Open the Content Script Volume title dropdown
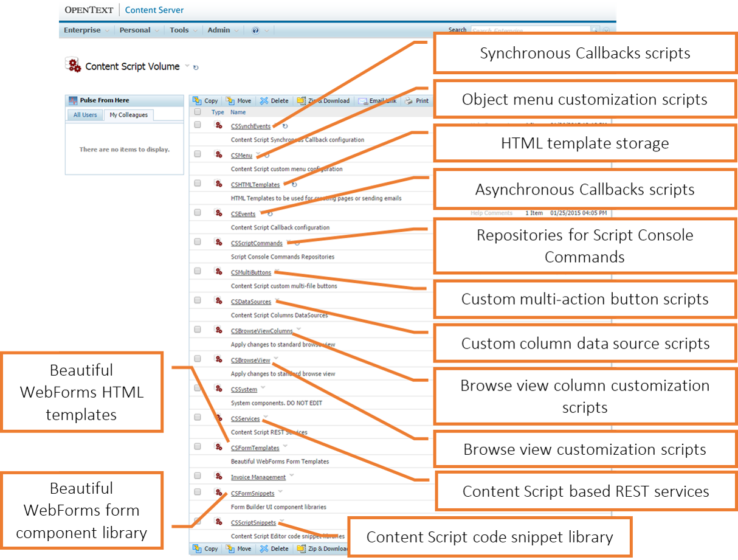This screenshot has width=738, height=560. 187,65
